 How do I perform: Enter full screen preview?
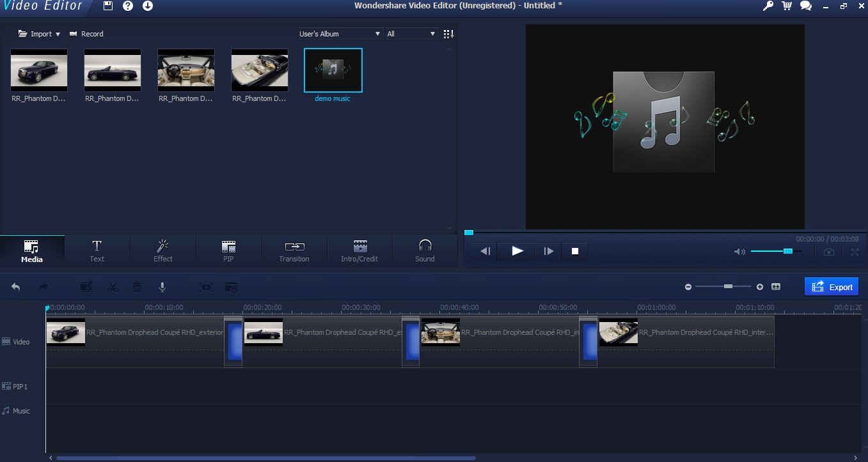point(855,252)
